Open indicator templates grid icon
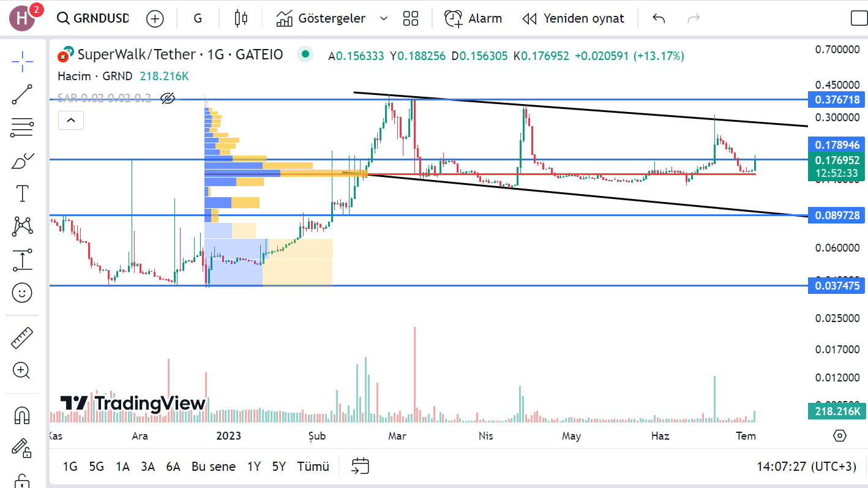Image resolution: width=868 pixels, height=488 pixels. point(411,18)
